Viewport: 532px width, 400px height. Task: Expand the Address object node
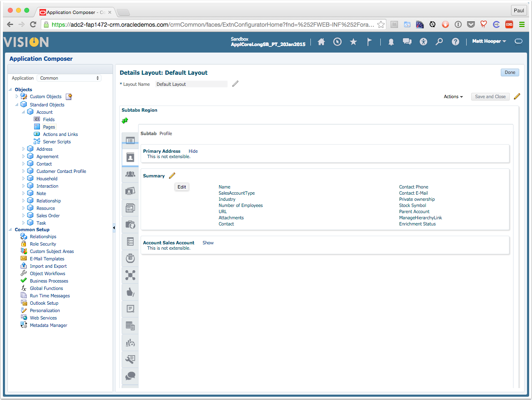click(x=23, y=149)
